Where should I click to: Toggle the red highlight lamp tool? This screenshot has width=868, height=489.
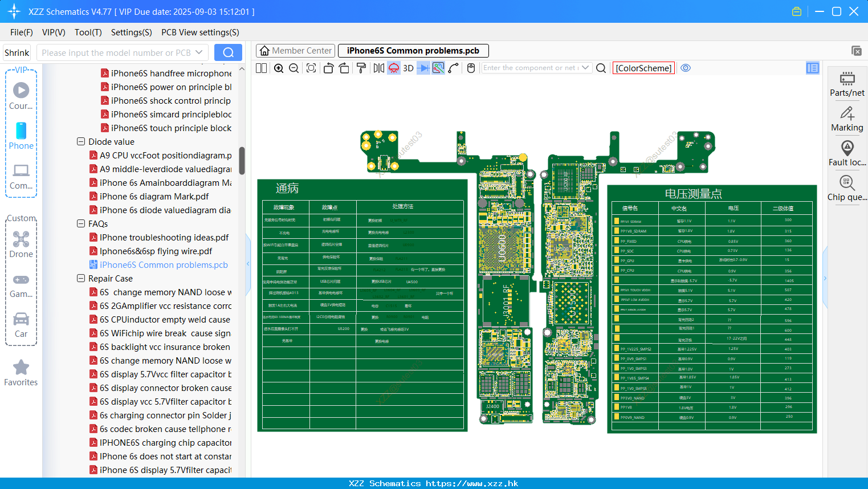pos(394,68)
